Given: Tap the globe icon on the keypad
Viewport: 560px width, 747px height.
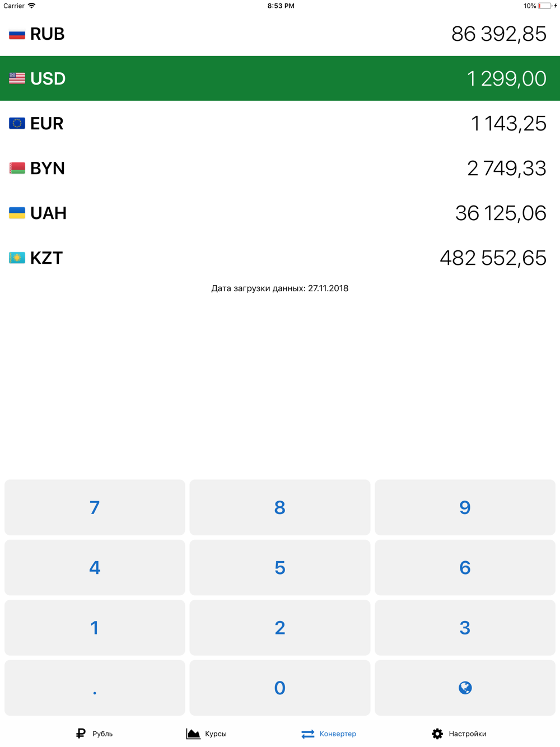Looking at the screenshot, I should [465, 688].
